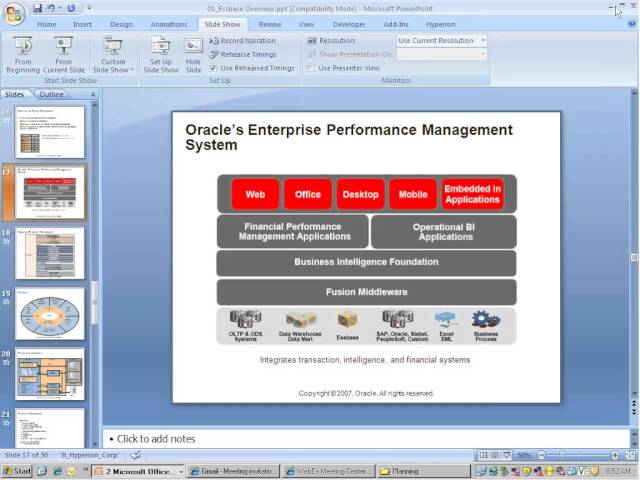The width and height of the screenshot is (640, 480).
Task: Select the Slides pane tab
Action: 15,94
